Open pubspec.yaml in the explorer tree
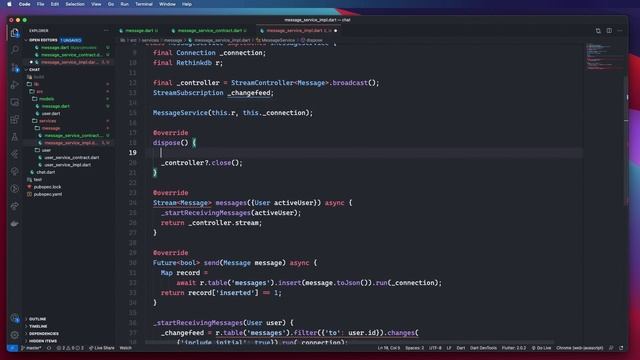 48,194
